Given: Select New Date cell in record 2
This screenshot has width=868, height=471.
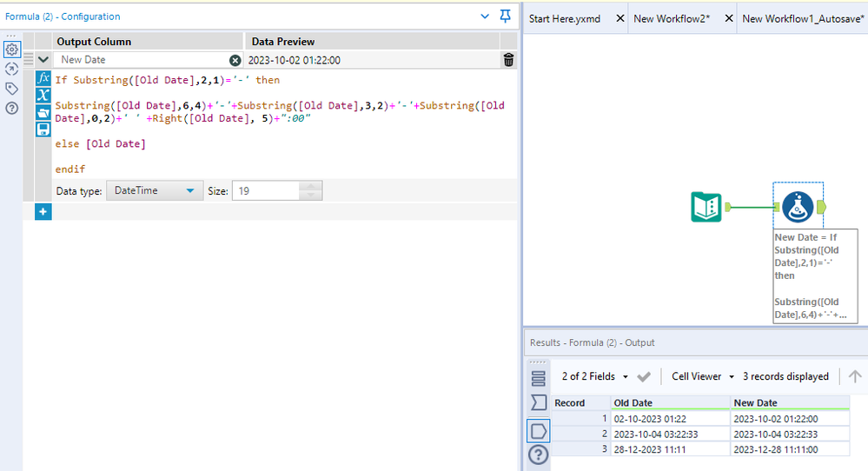Looking at the screenshot, I should (790, 435).
